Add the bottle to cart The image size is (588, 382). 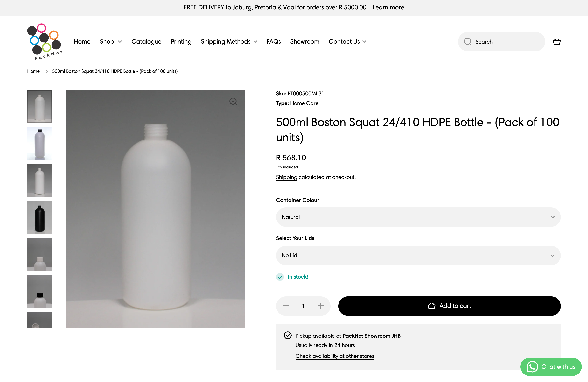tap(449, 306)
